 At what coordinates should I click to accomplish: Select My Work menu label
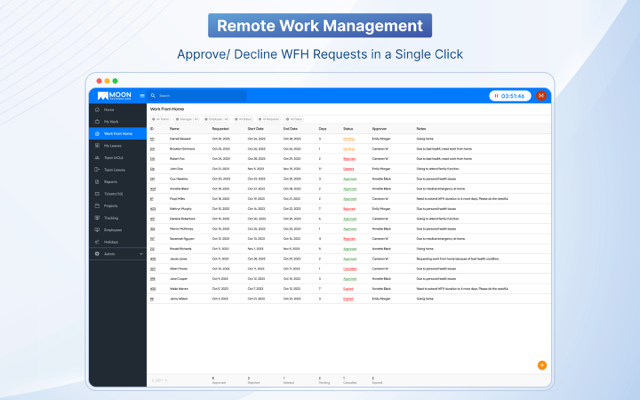click(x=111, y=122)
